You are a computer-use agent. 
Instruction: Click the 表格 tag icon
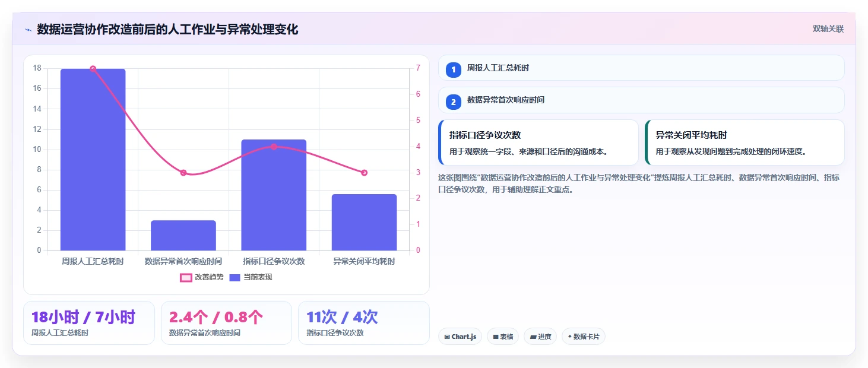point(496,337)
